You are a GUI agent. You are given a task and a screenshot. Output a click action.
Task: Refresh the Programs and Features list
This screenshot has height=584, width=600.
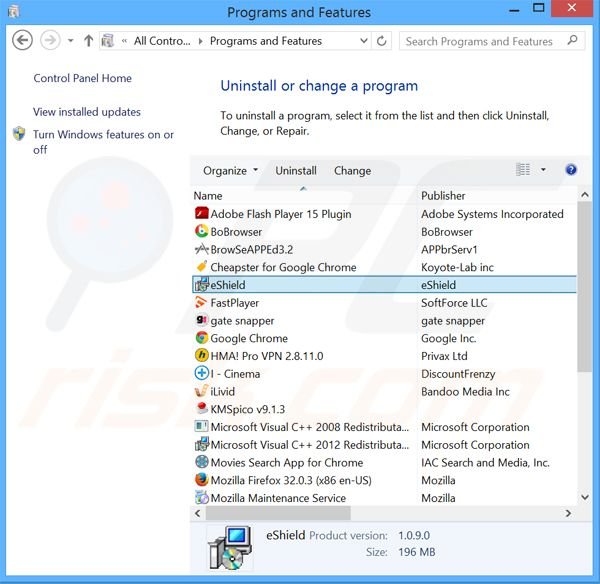point(382,41)
